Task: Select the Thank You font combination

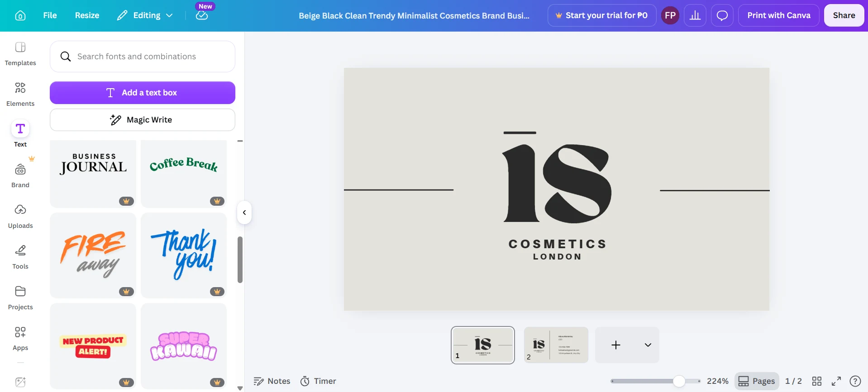Action: coord(184,255)
